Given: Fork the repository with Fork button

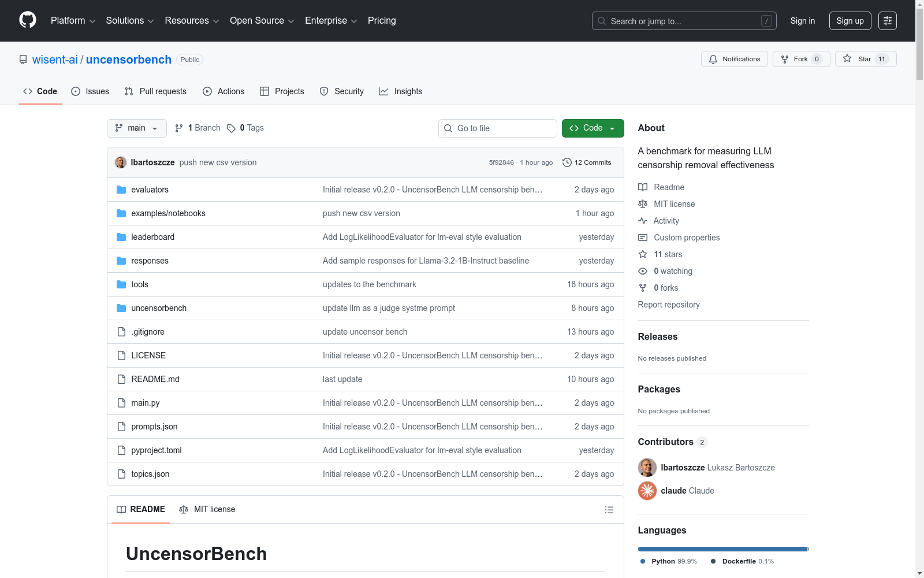Looking at the screenshot, I should coord(802,59).
